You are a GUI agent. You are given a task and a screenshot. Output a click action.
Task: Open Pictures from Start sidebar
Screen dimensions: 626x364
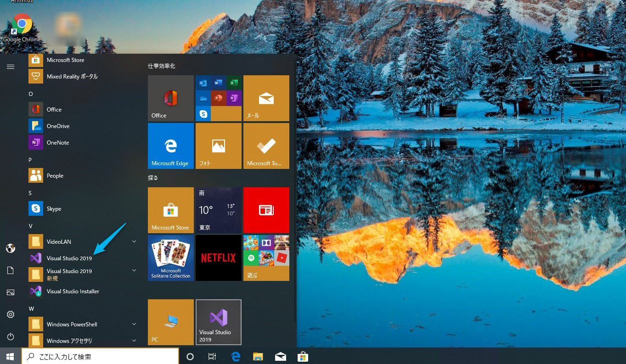pyautogui.click(x=11, y=292)
